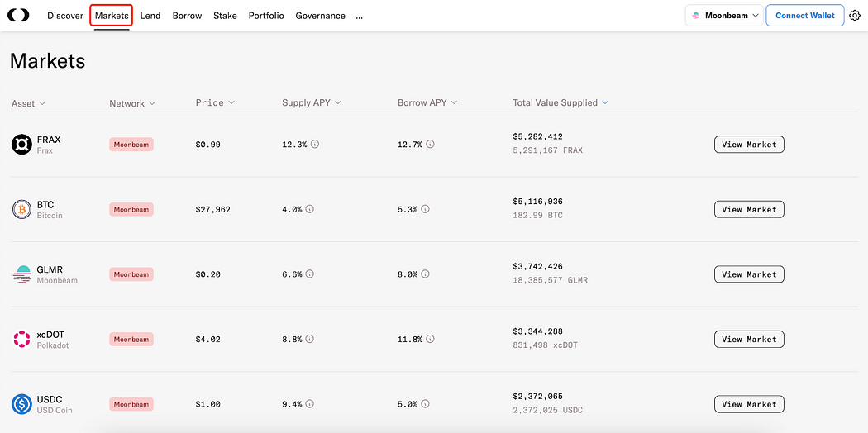View Market for xcDOT
Image resolution: width=868 pixels, height=433 pixels.
point(749,339)
